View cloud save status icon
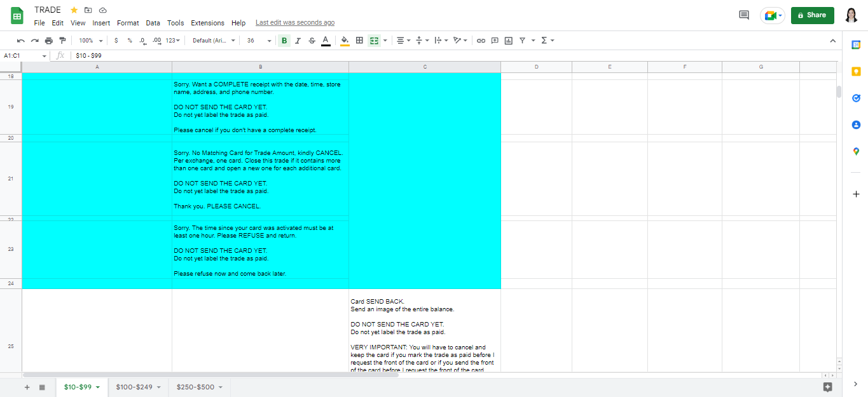The height and width of the screenshot is (397, 868). coord(103,10)
